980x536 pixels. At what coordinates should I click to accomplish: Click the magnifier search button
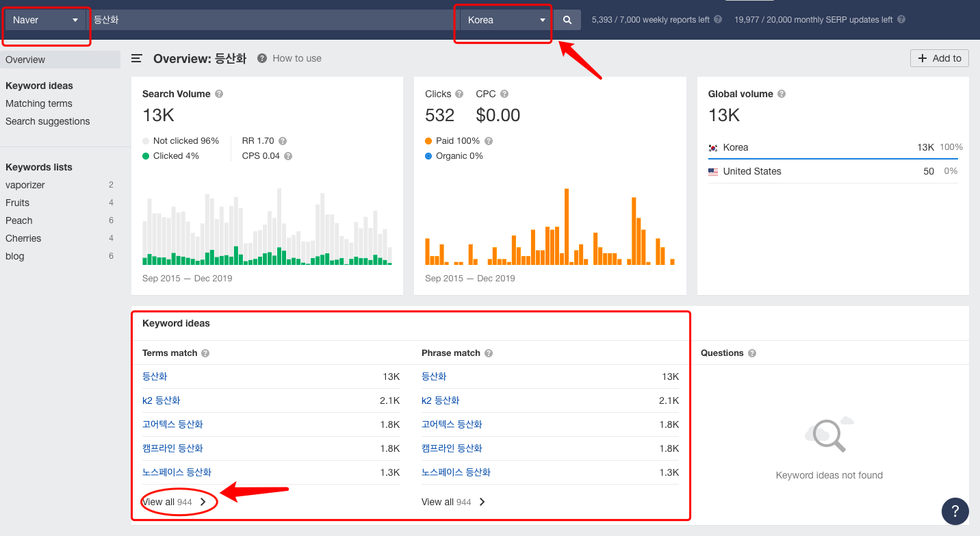point(567,20)
